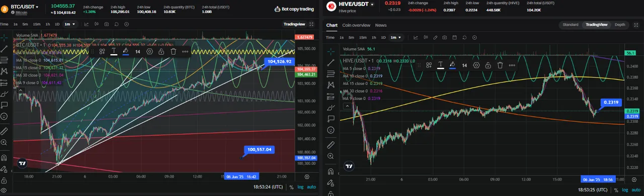Toggle log scale on BTC chart
The width and height of the screenshot is (644, 196).
(300, 187)
